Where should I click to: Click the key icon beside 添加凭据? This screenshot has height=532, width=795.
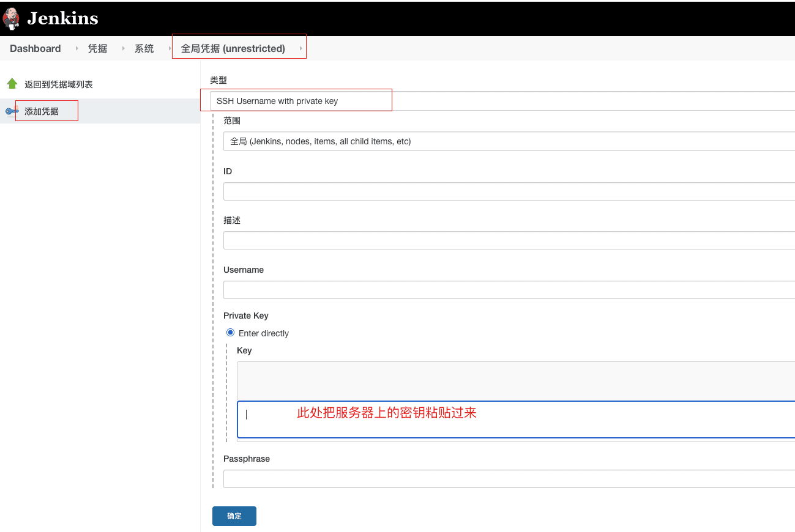click(x=12, y=111)
